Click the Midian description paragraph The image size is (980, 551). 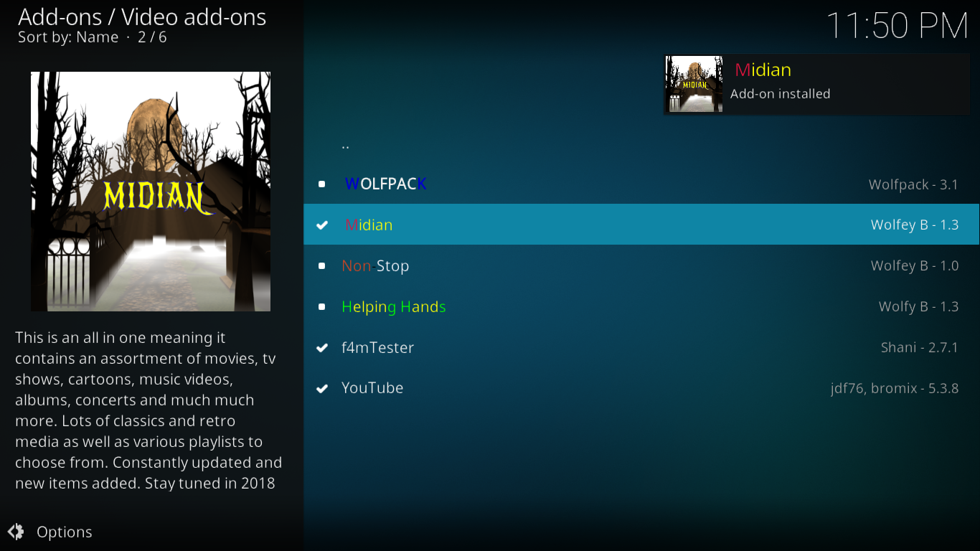coord(149,410)
